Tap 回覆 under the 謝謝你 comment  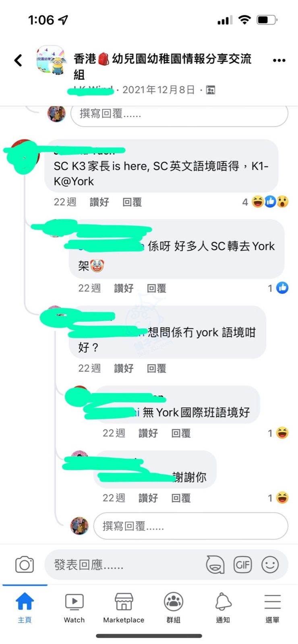[181, 498]
